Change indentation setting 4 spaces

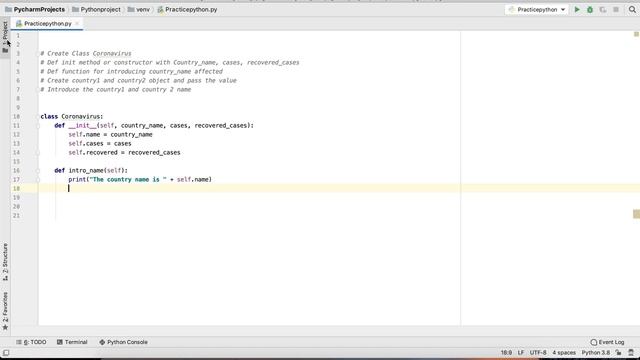coord(564,353)
